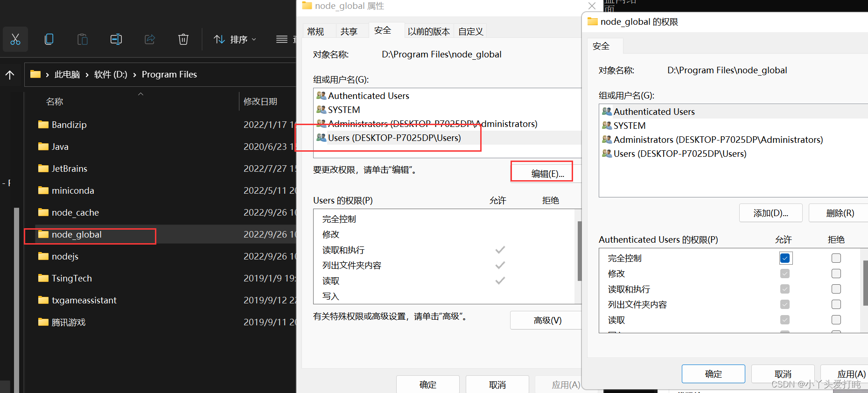The width and height of the screenshot is (868, 393).
Task: Close the node_global 属性 dialog
Action: [592, 6]
